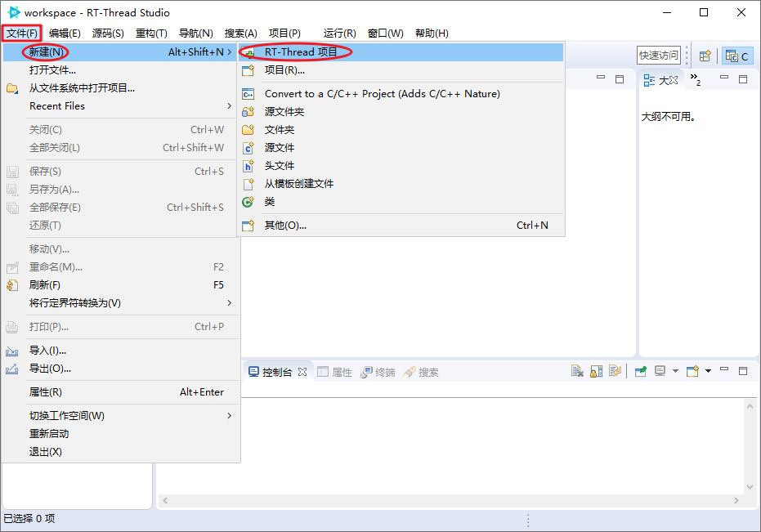Switch to the 属性 properties tab

pyautogui.click(x=335, y=373)
